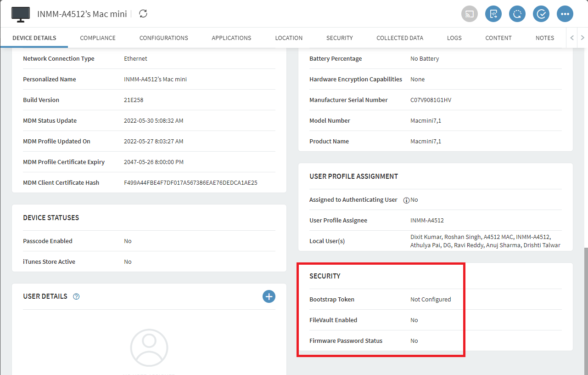588x375 pixels.
Task: Open the Logs tab
Action: coord(454,38)
